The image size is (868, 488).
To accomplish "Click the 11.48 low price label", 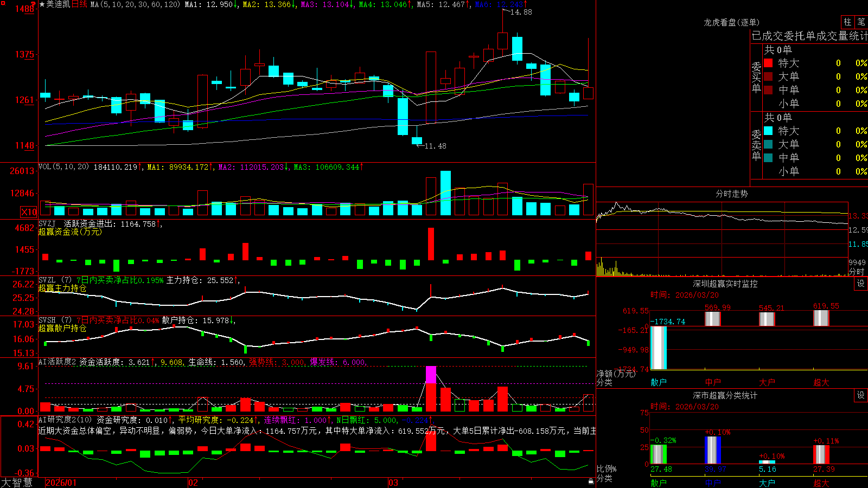I will (436, 146).
